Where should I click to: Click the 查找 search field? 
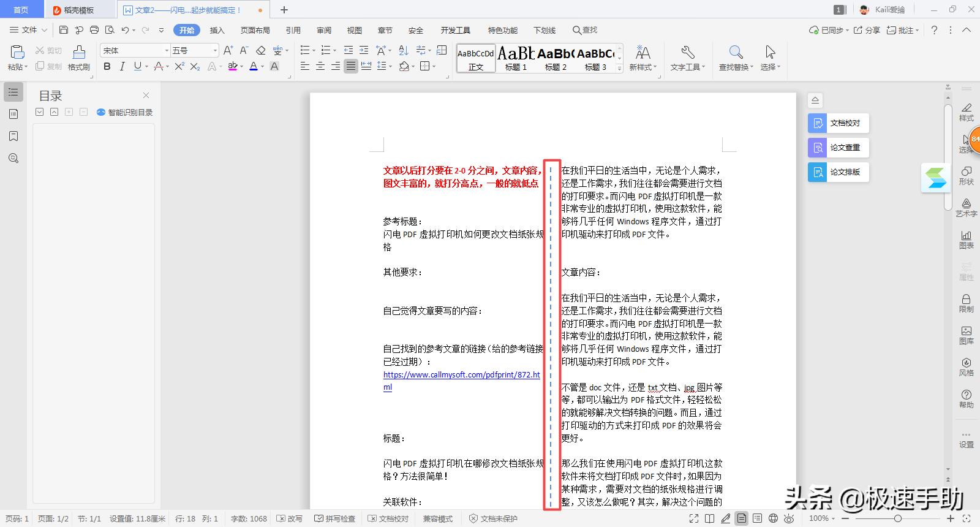click(585, 30)
